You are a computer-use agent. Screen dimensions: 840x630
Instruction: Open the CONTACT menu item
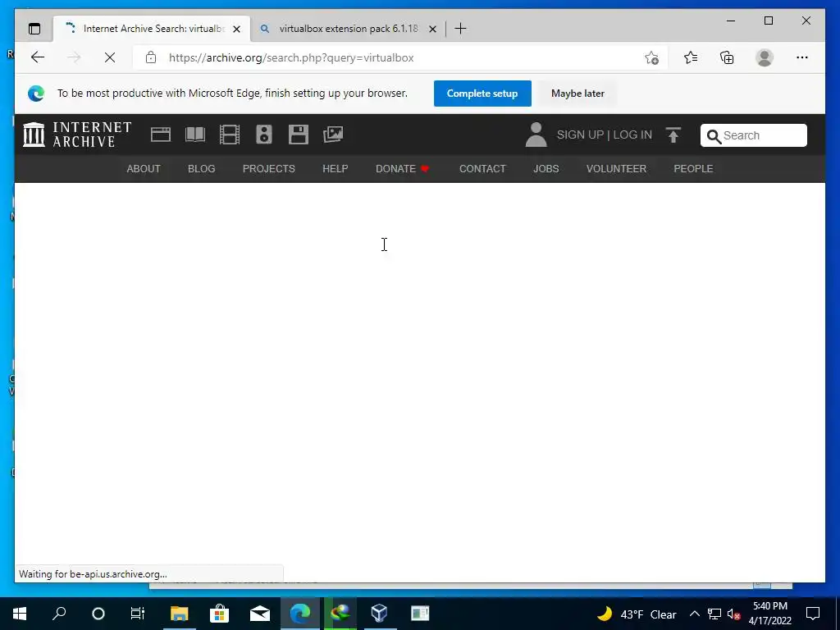click(x=482, y=169)
